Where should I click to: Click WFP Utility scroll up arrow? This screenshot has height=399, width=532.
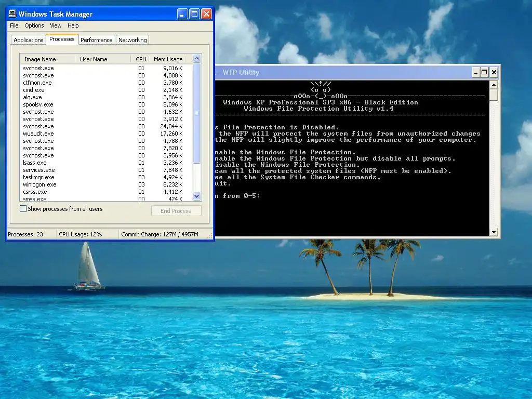[494, 85]
